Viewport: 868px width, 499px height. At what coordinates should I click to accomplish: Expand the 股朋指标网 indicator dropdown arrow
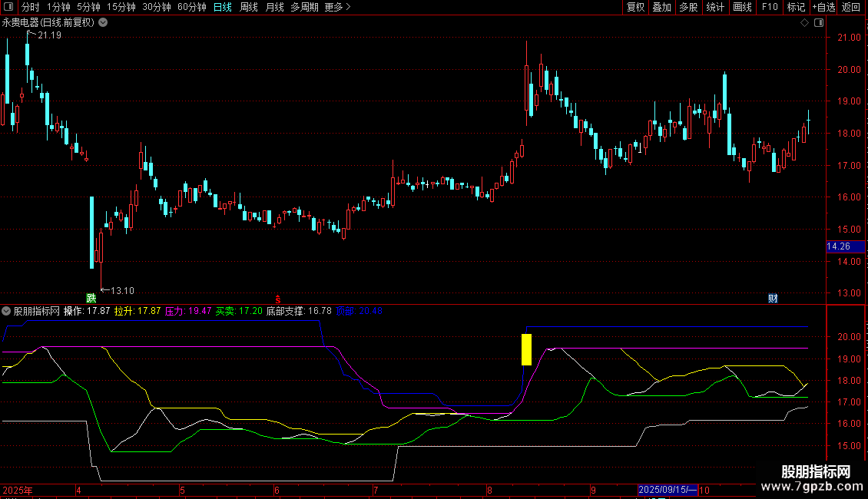(7, 311)
